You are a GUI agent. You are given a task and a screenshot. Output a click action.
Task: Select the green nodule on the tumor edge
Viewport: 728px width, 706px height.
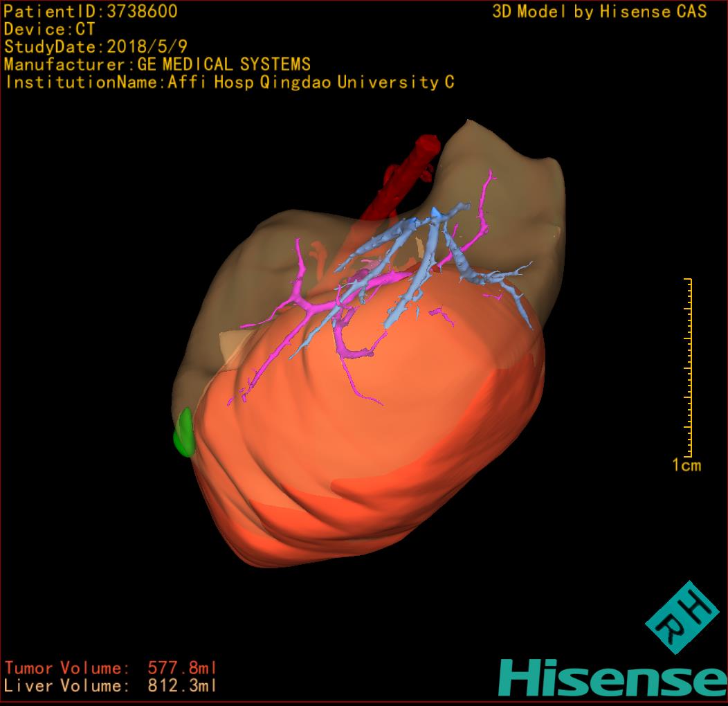click(183, 434)
